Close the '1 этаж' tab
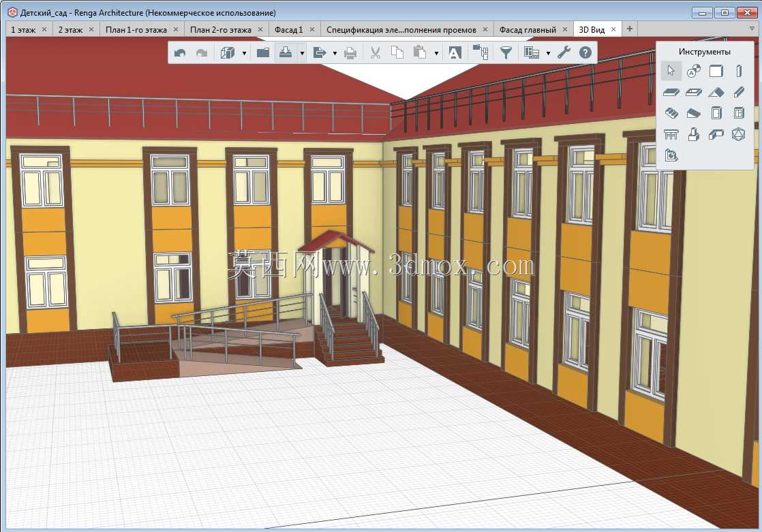 44,29
